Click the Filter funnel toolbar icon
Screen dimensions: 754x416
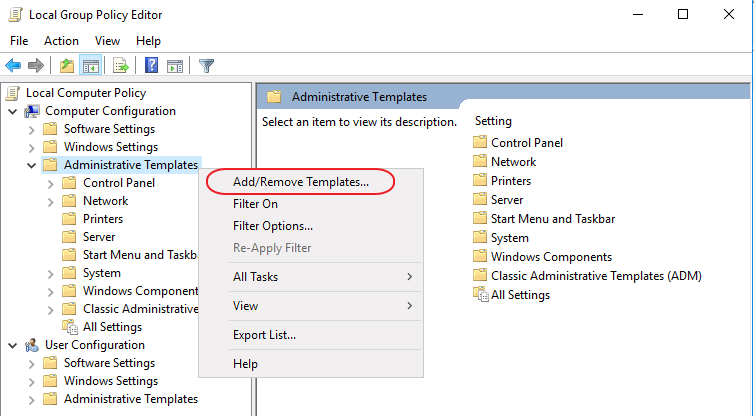coord(207,66)
